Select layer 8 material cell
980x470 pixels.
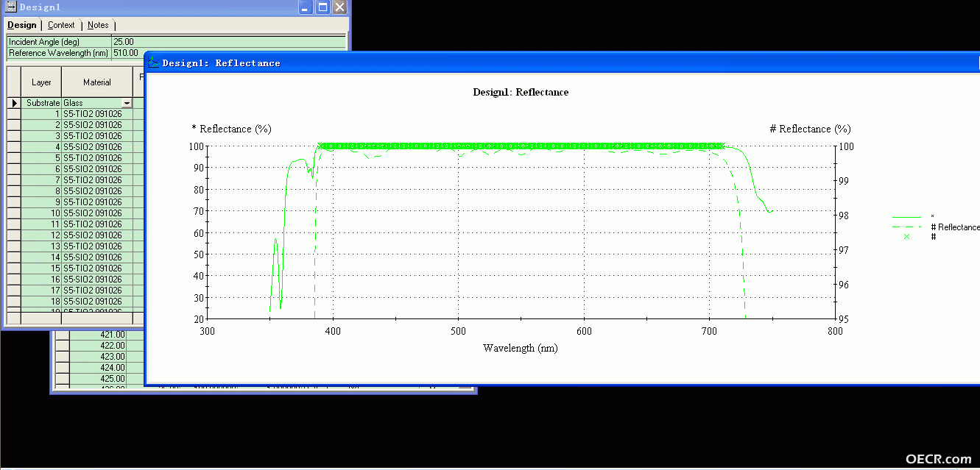point(97,191)
